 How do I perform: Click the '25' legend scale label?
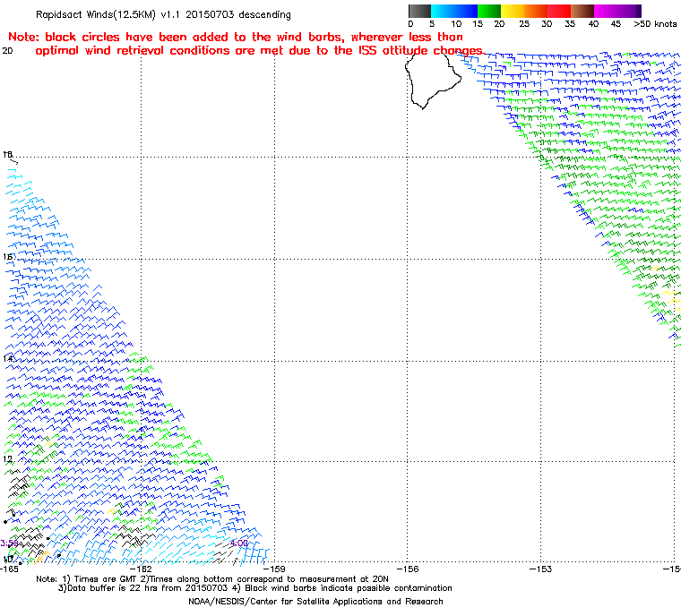(524, 24)
